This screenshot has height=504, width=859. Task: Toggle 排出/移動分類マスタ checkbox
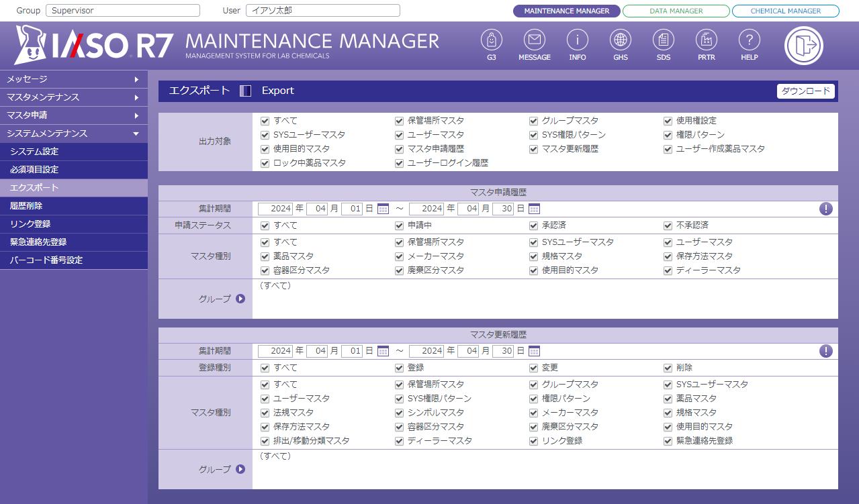click(x=265, y=441)
